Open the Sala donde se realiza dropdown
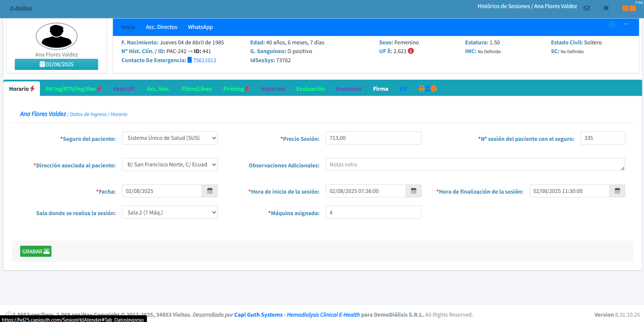This screenshot has height=322, width=644. click(170, 212)
